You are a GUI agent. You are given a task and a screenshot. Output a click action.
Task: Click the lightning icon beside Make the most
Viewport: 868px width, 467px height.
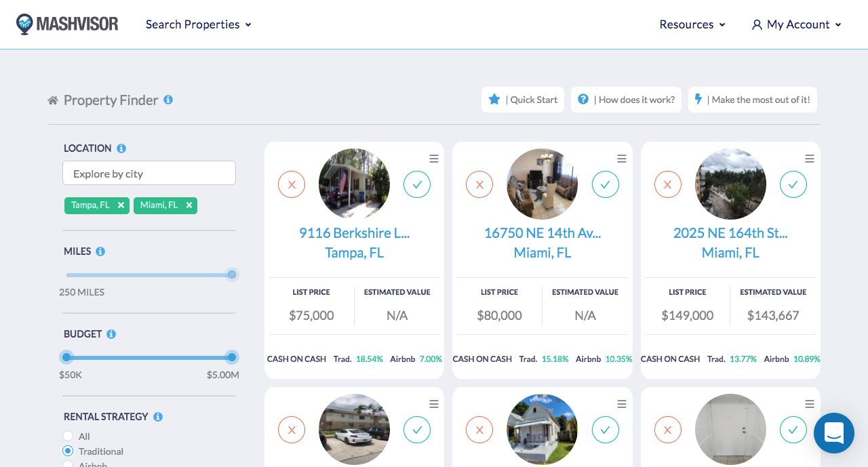[698, 99]
